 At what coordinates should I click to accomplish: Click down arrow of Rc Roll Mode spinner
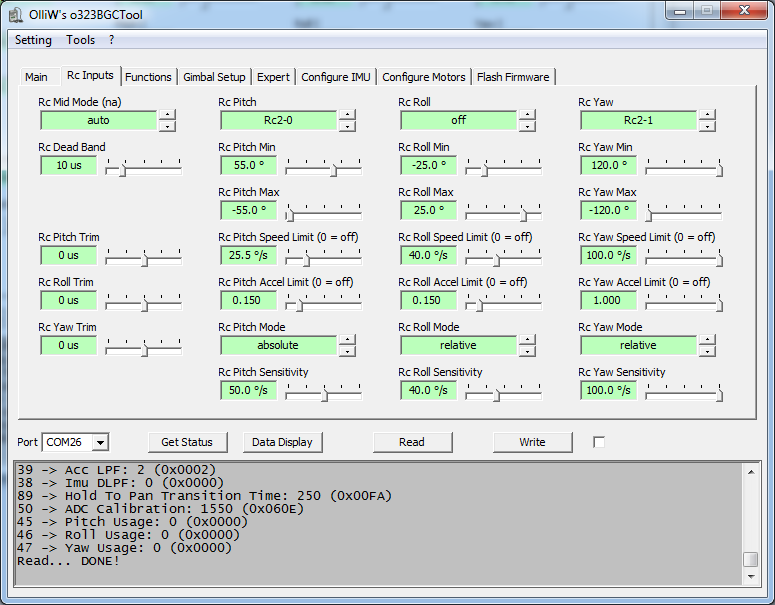(x=527, y=351)
